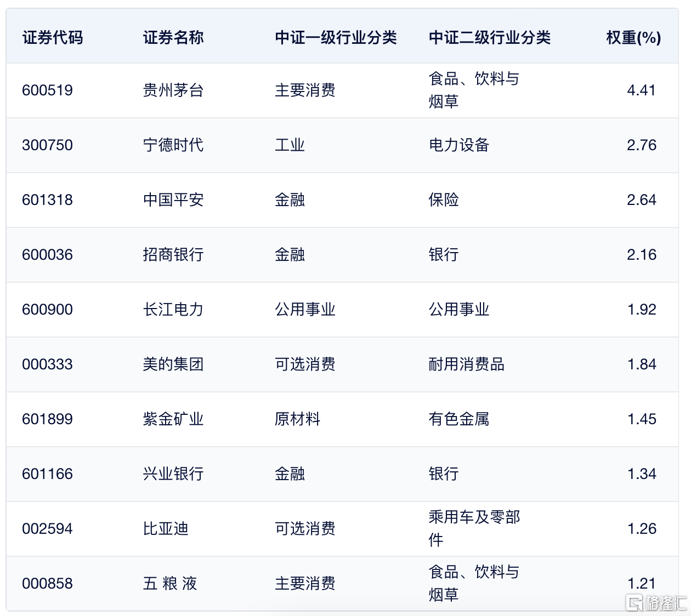691x616 pixels.
Task: Click the 证券代码 column header
Action: (x=53, y=37)
